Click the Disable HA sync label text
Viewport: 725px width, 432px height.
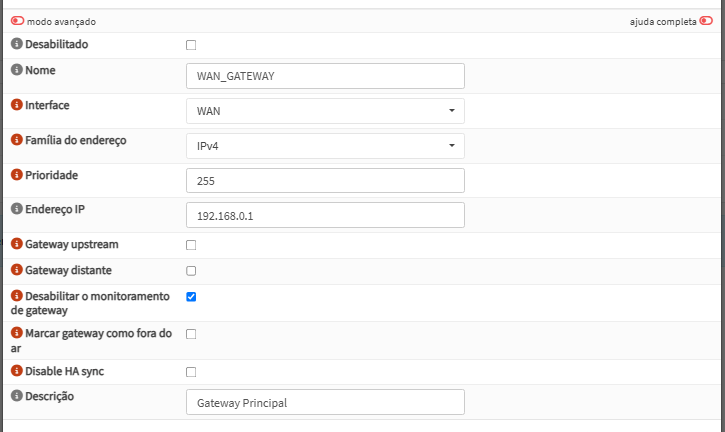click(x=64, y=371)
